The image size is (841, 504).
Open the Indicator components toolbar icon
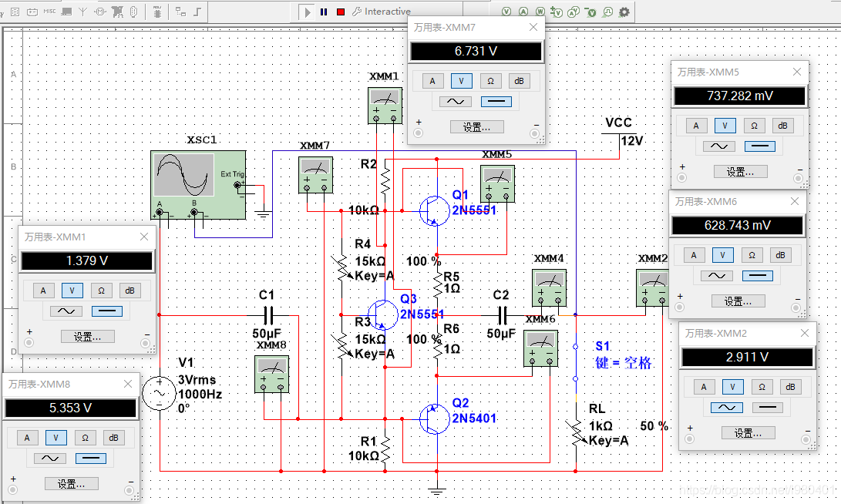15,12
